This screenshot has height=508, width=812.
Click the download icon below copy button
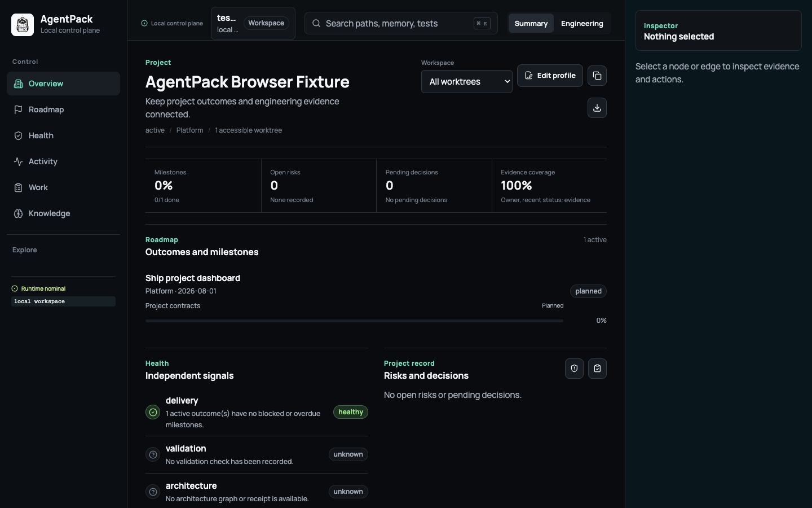tap(597, 108)
